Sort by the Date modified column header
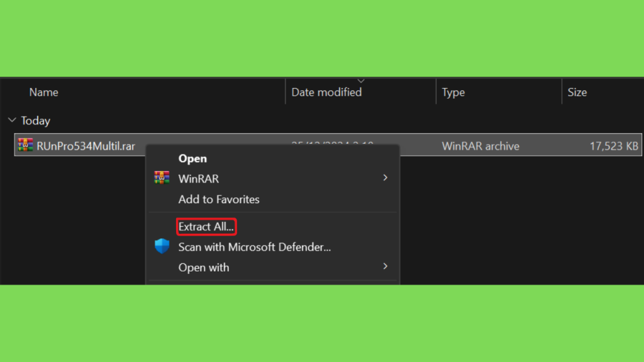 tap(326, 92)
